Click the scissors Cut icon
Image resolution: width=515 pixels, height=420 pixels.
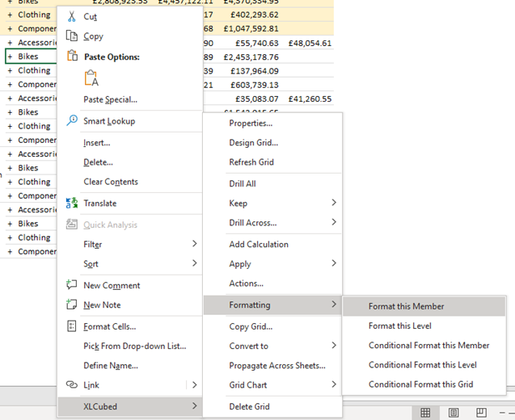[x=72, y=16]
